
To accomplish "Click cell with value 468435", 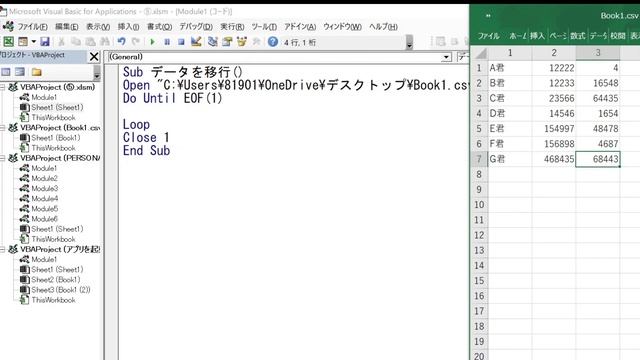I will 554,159.
